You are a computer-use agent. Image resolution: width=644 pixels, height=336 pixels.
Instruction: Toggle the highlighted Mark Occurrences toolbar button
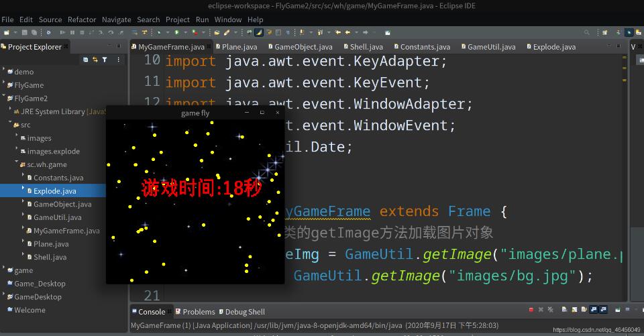pyautogui.click(x=259, y=32)
